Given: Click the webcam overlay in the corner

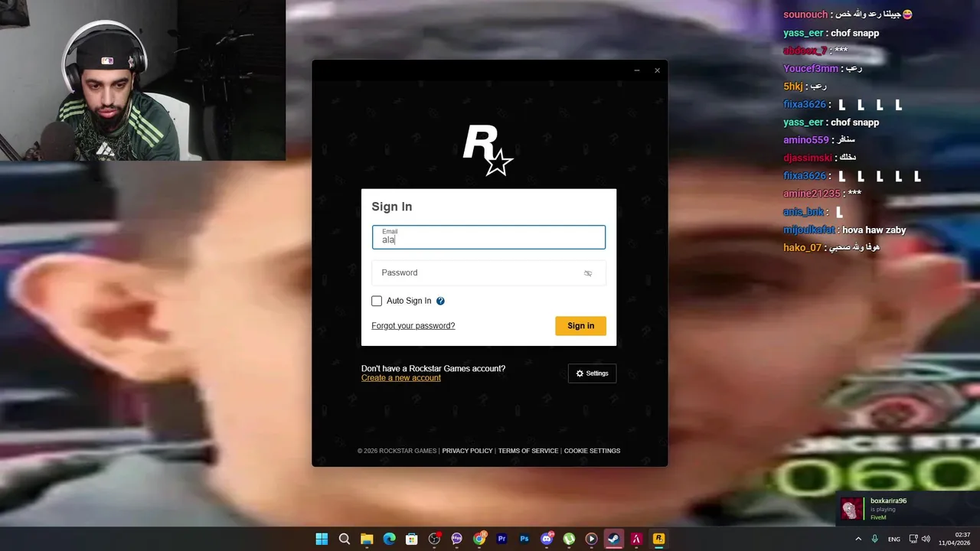Looking at the screenshot, I should 142,80.
